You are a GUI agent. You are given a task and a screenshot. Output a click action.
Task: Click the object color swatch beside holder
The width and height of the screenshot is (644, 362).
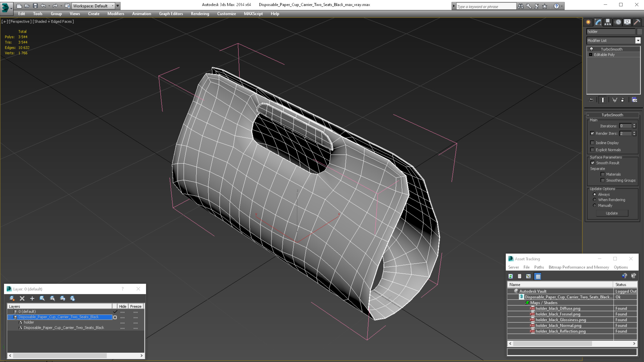click(639, 32)
